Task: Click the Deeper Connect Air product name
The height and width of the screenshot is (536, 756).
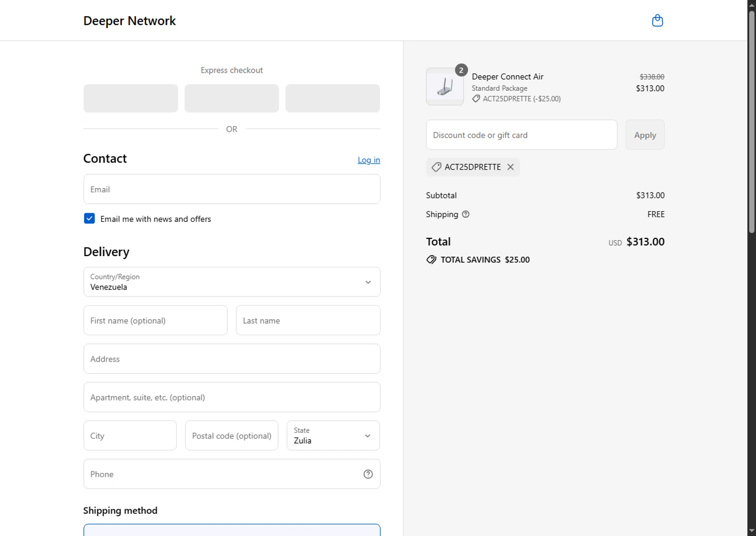Action: (x=508, y=77)
